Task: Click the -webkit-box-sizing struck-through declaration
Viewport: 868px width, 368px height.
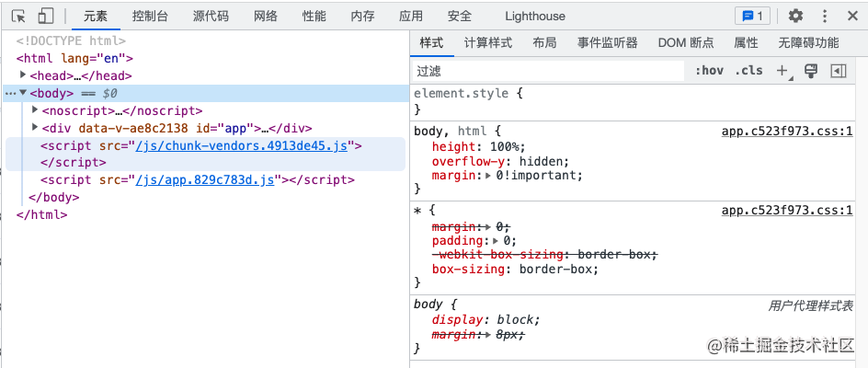Action: click(544, 255)
